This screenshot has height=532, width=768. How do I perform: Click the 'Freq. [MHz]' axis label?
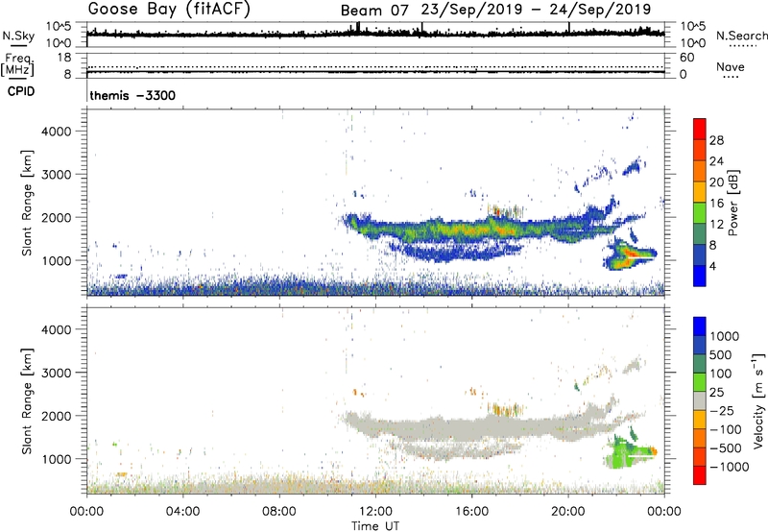pos(18,64)
